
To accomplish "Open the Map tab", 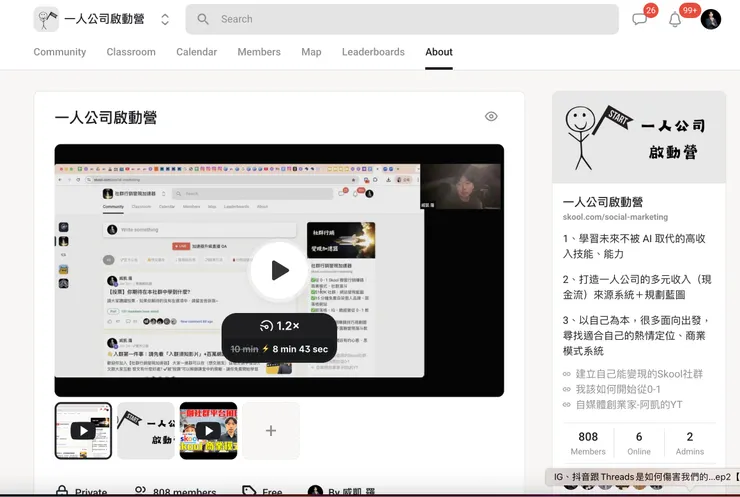I will tap(311, 52).
